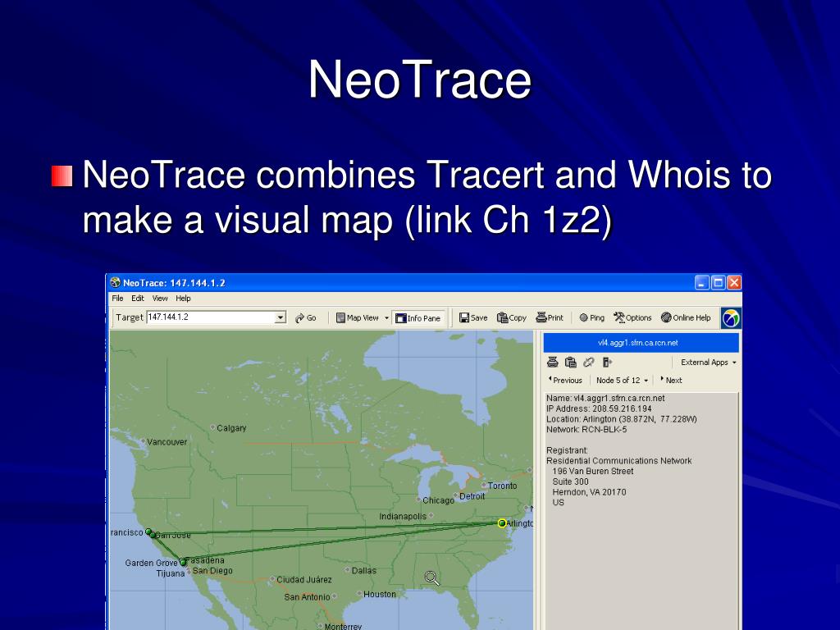This screenshot has width=840, height=630.
Task: Click the Go arrow icon
Action: (299, 318)
